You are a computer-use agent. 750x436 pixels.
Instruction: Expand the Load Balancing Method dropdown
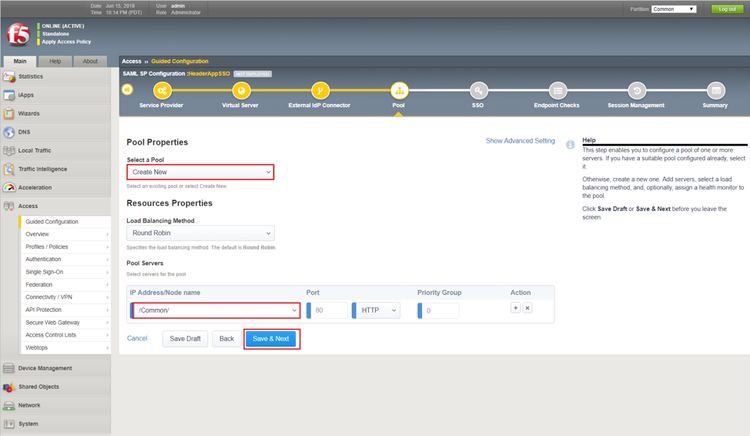point(200,233)
